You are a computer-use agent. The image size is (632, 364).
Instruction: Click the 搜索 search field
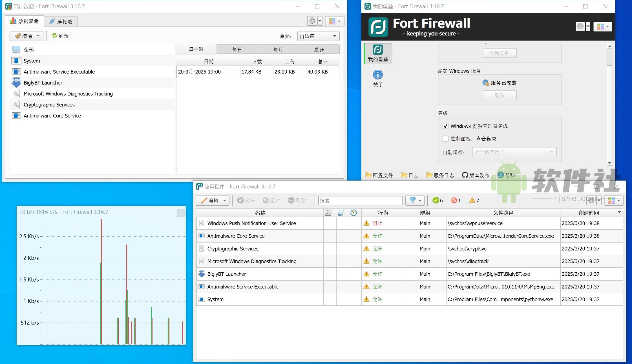[x=360, y=201]
